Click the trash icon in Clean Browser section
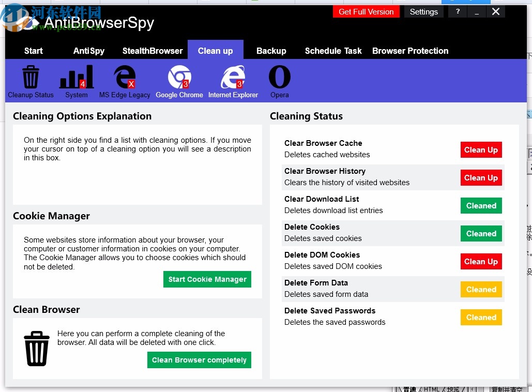 click(x=37, y=348)
